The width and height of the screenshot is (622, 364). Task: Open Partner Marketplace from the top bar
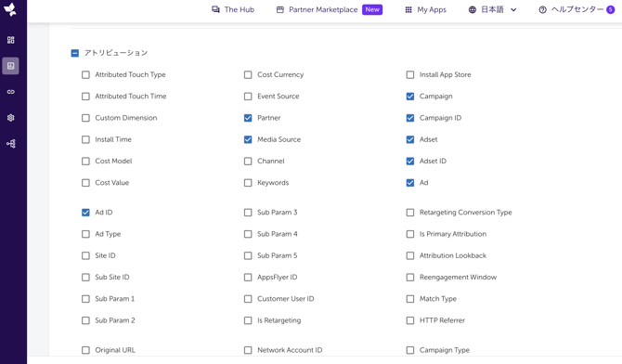(323, 9)
